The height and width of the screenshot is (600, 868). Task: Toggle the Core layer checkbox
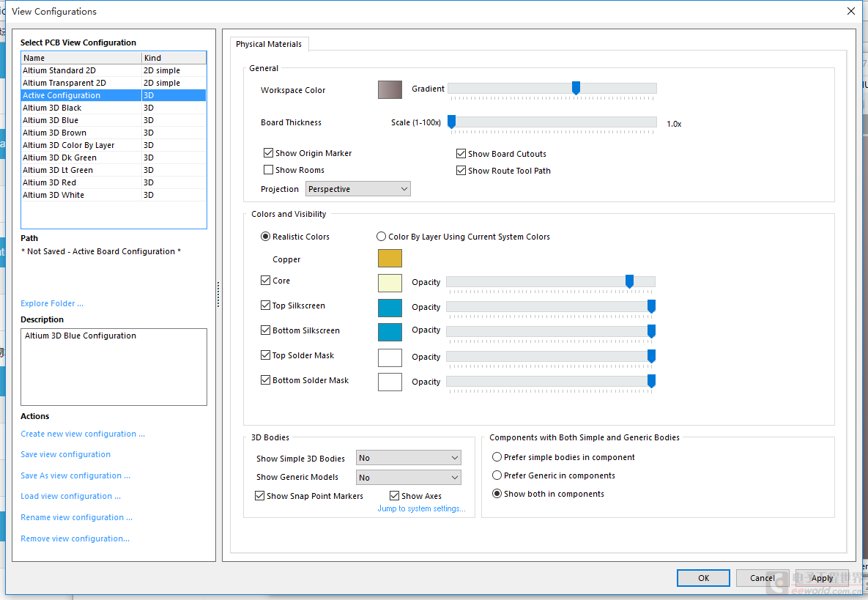[266, 281]
